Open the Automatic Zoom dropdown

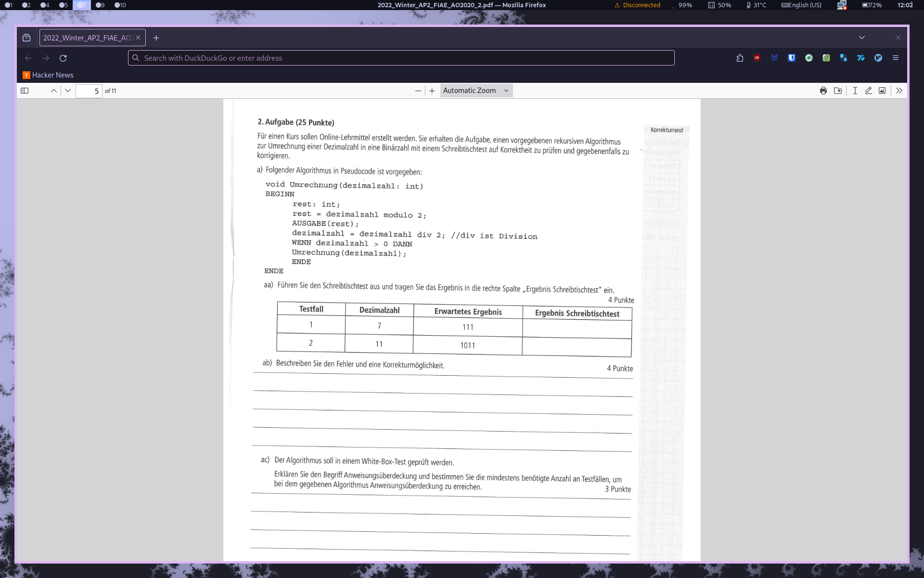pos(476,91)
